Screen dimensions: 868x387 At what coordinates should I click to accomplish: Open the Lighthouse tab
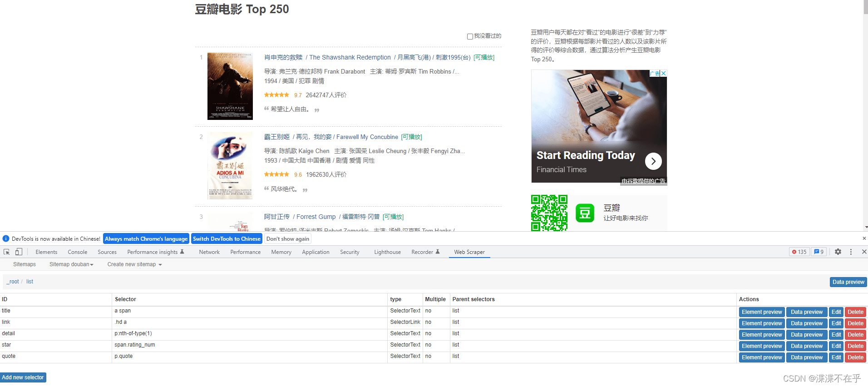(387, 252)
